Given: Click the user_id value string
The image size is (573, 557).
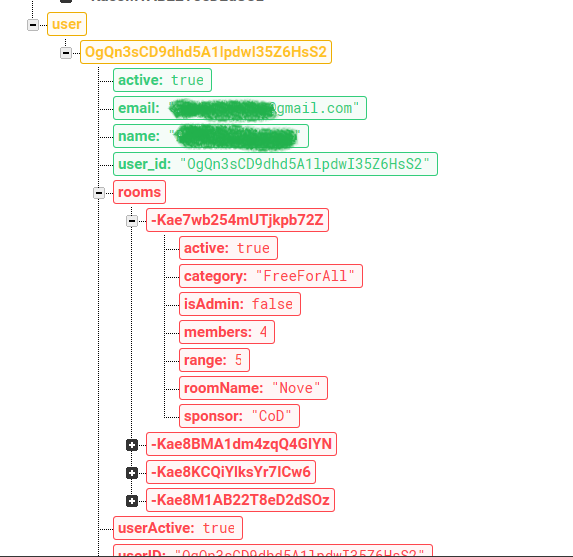Looking at the screenshot, I should click(x=305, y=164).
